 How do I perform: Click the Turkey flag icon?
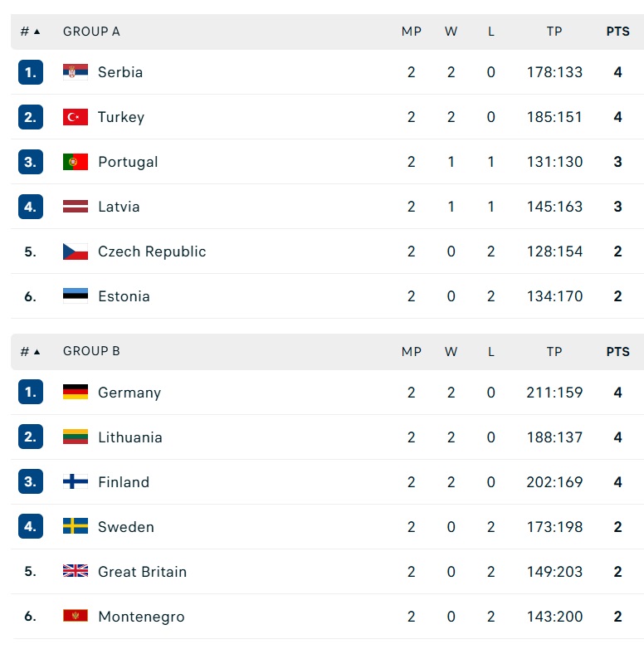(76, 117)
